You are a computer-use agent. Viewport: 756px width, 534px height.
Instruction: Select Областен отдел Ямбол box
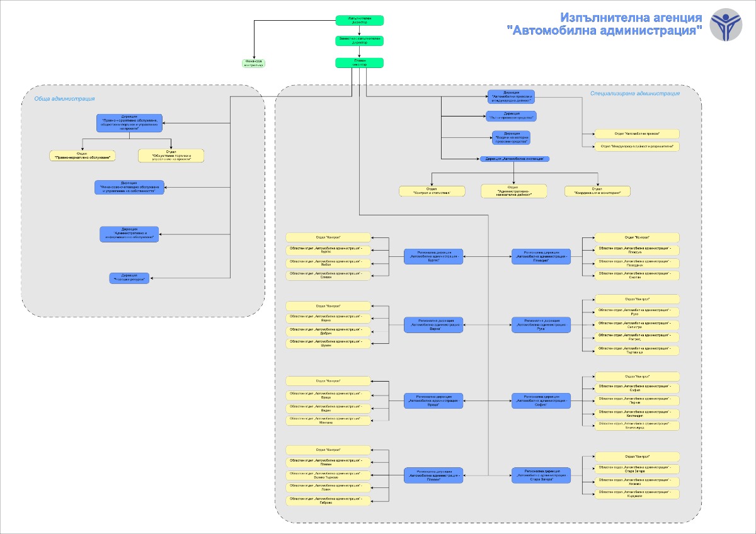328,263
